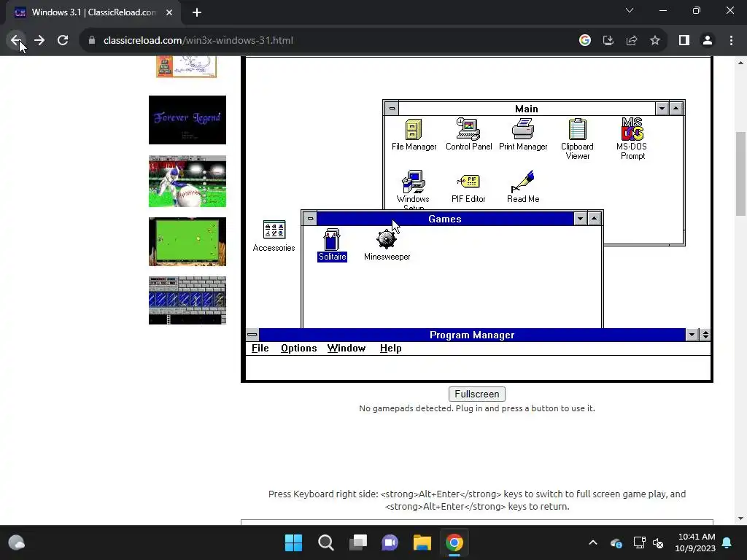Click the Fullscreen button
Image resolution: width=747 pixels, height=560 pixels.
click(x=477, y=394)
